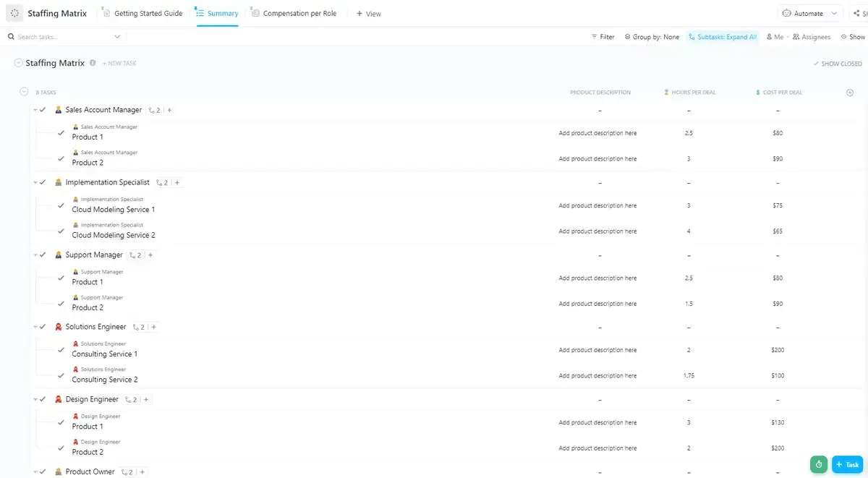Mark Design Engineer task complete

coord(43,399)
